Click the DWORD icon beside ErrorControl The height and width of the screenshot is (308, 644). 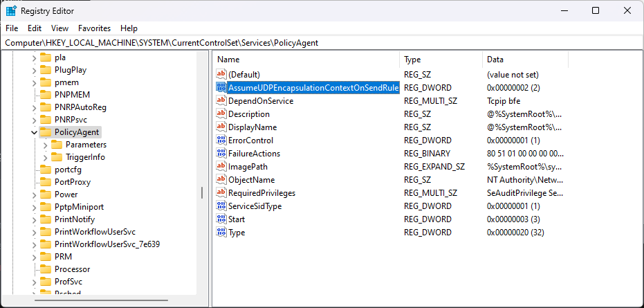(221, 141)
